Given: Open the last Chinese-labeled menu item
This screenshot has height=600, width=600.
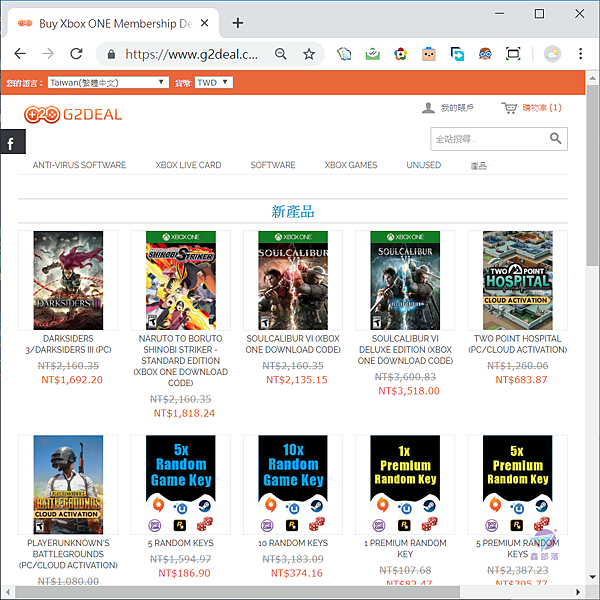Looking at the screenshot, I should pyautogui.click(x=479, y=166).
